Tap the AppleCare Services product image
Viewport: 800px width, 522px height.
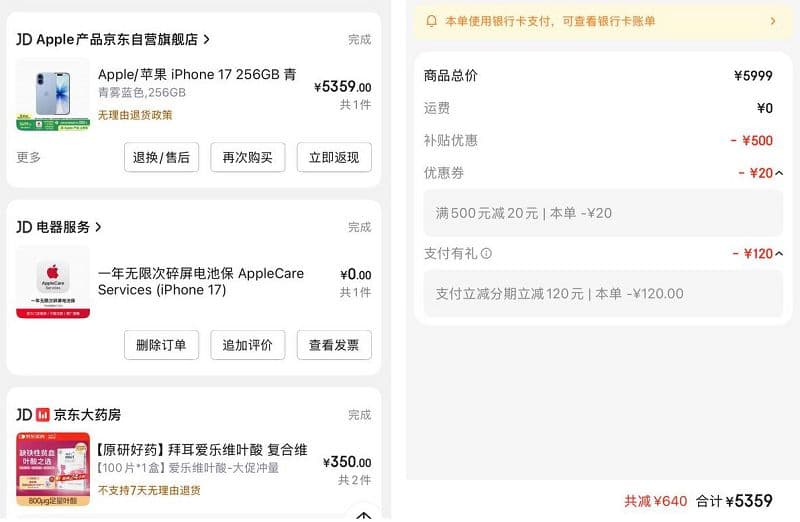[x=53, y=281]
